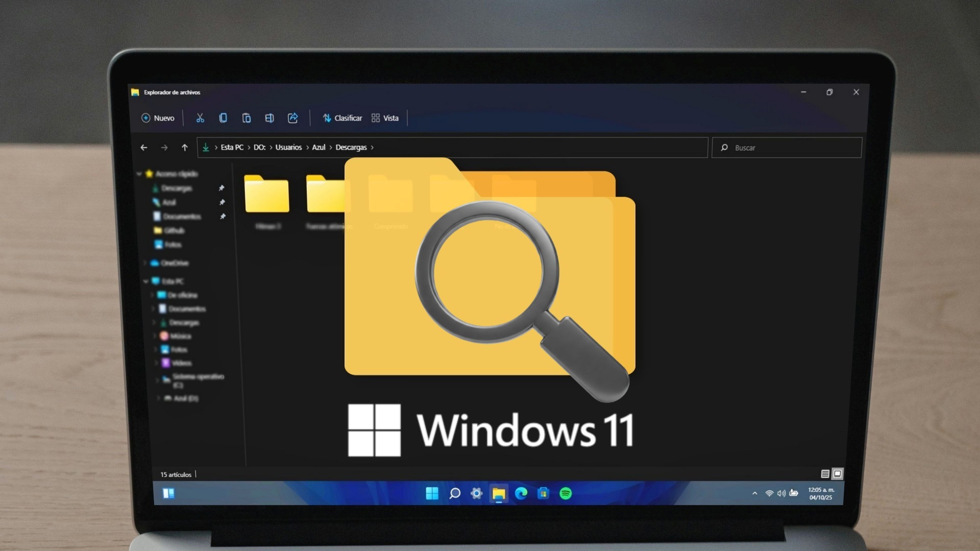Collapse the Esta PC tree node

[x=146, y=281]
